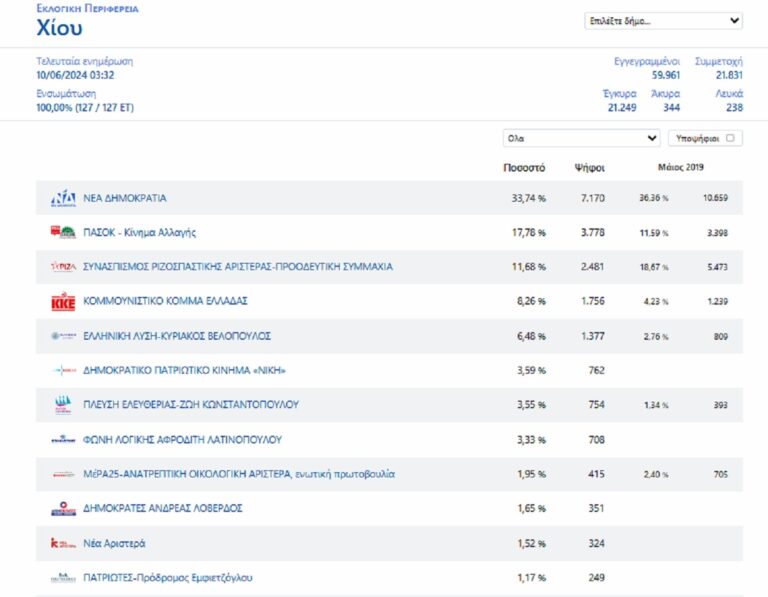Viewport: 768px width, 597px height.
Task: Click the 3.778 votes cell
Action: 593,232
